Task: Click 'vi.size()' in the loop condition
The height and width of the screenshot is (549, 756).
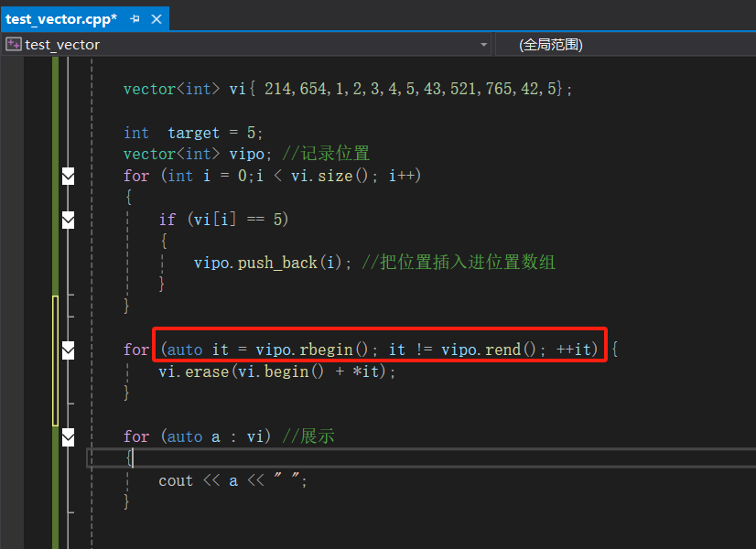Action: click(329, 176)
